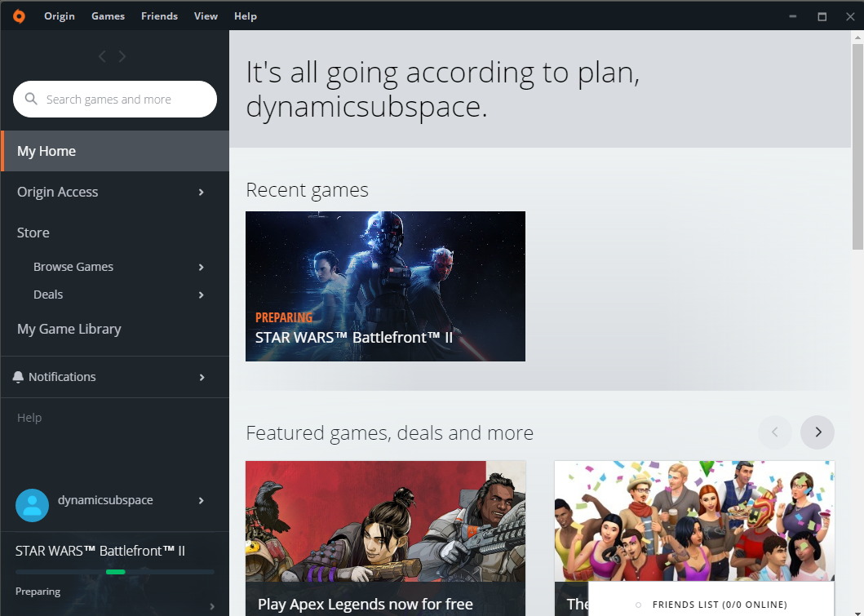Expand the Browse Games submenu
Screen dimensions: 864x616
[201, 267]
